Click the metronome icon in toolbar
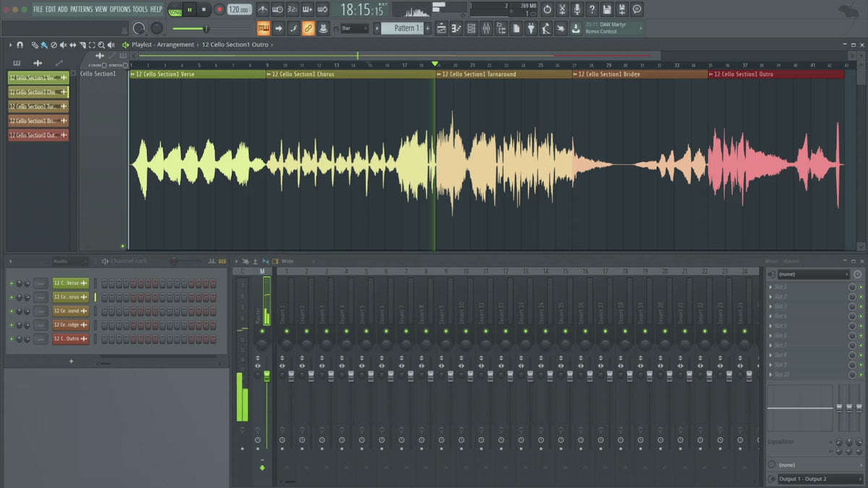This screenshot has width=868, height=488. click(x=263, y=9)
